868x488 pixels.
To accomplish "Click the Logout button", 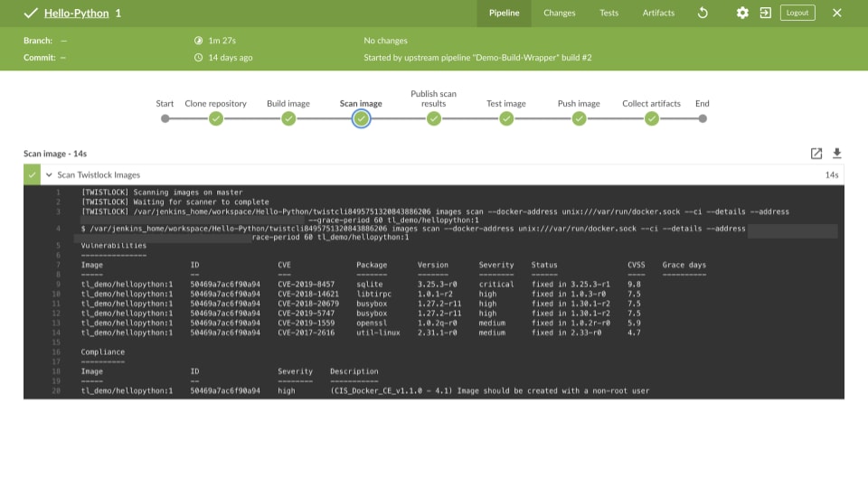I will [x=797, y=13].
